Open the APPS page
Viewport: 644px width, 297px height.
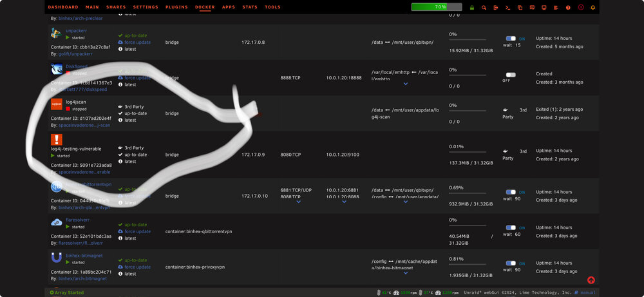pos(229,7)
